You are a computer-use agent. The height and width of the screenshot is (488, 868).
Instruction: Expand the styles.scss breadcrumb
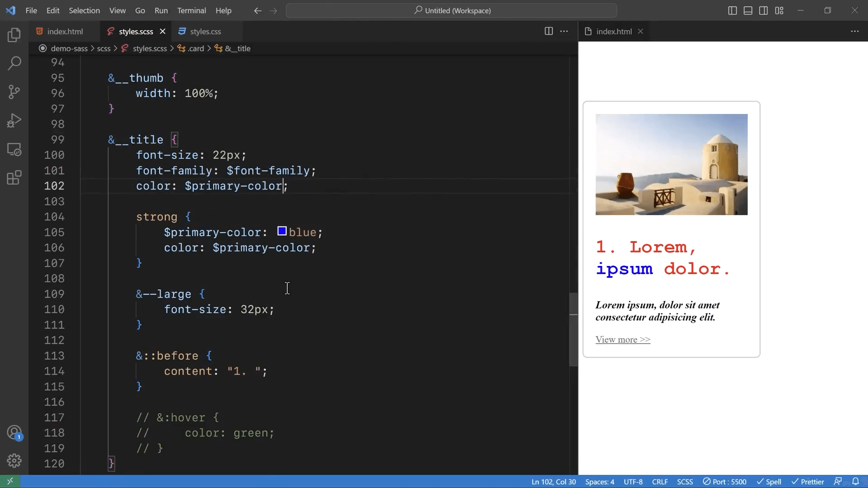[149, 48]
